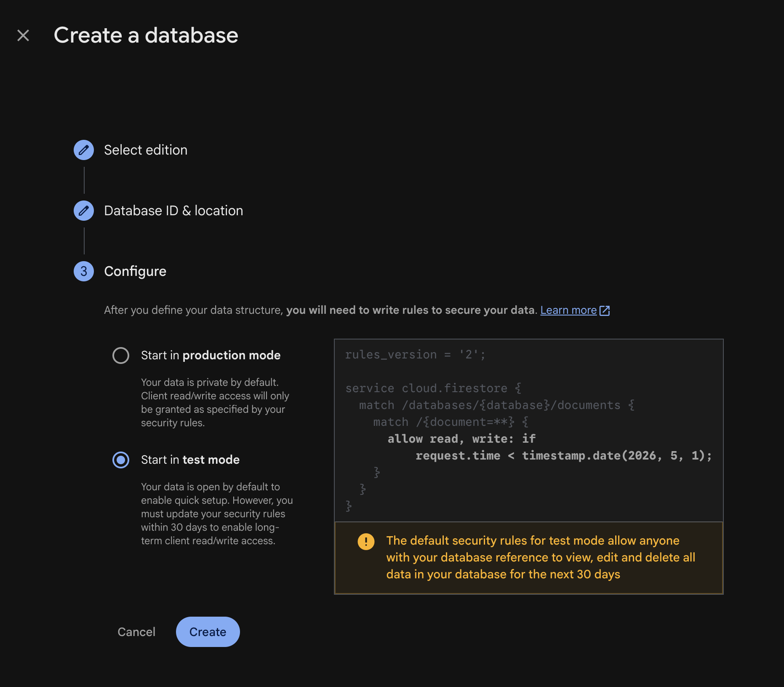The height and width of the screenshot is (687, 784).
Task: Close the Create a database dialog
Action: pyautogui.click(x=23, y=35)
